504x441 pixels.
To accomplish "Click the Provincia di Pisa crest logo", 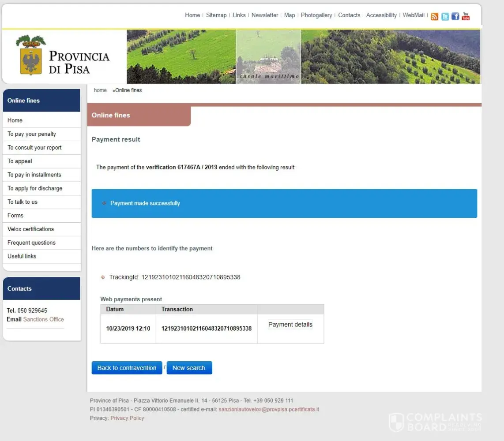I will pos(31,55).
